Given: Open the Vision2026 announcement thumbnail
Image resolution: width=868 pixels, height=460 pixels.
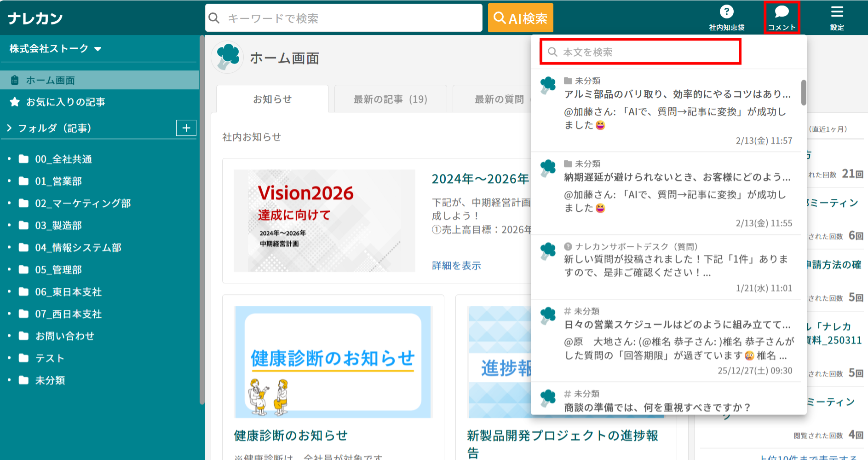Looking at the screenshot, I should click(x=324, y=221).
